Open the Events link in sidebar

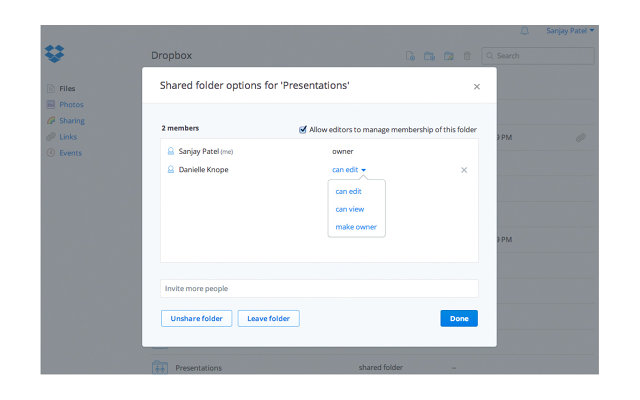click(x=71, y=153)
